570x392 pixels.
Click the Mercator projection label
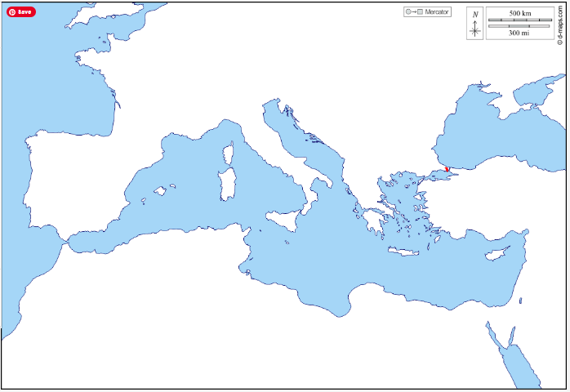[x=437, y=12]
